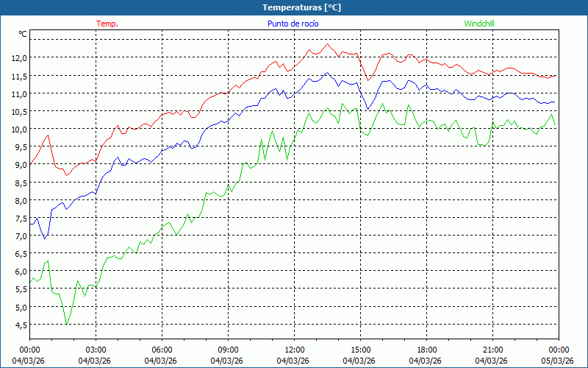Click the °C unit label above y-axis
Viewport: 588px width, 368px height.
pos(23,34)
